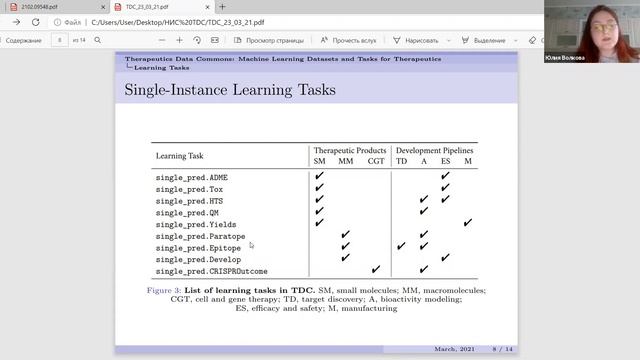
Task: Click the 8 / 14 slide counter
Action: [502, 349]
